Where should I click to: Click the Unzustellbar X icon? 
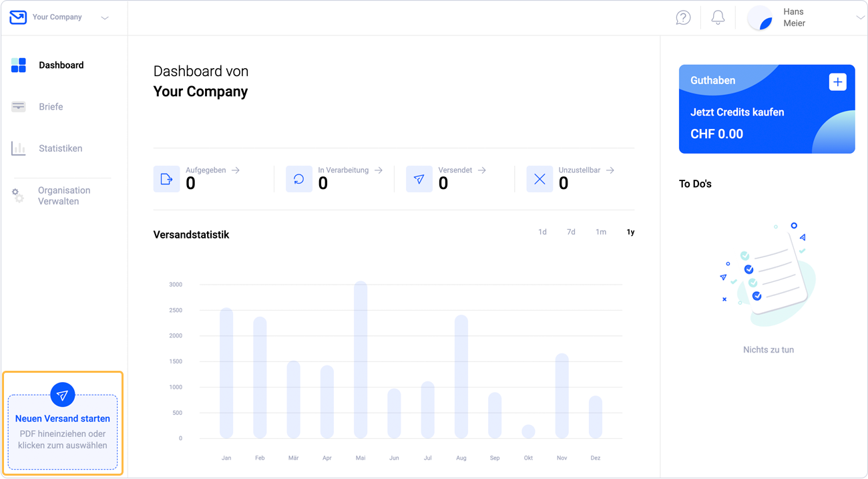click(x=539, y=179)
